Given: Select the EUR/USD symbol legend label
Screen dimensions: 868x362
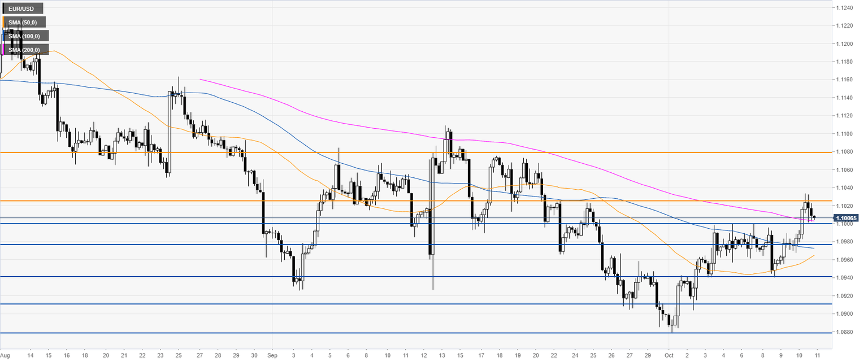Looking at the screenshot, I should coord(23,9).
